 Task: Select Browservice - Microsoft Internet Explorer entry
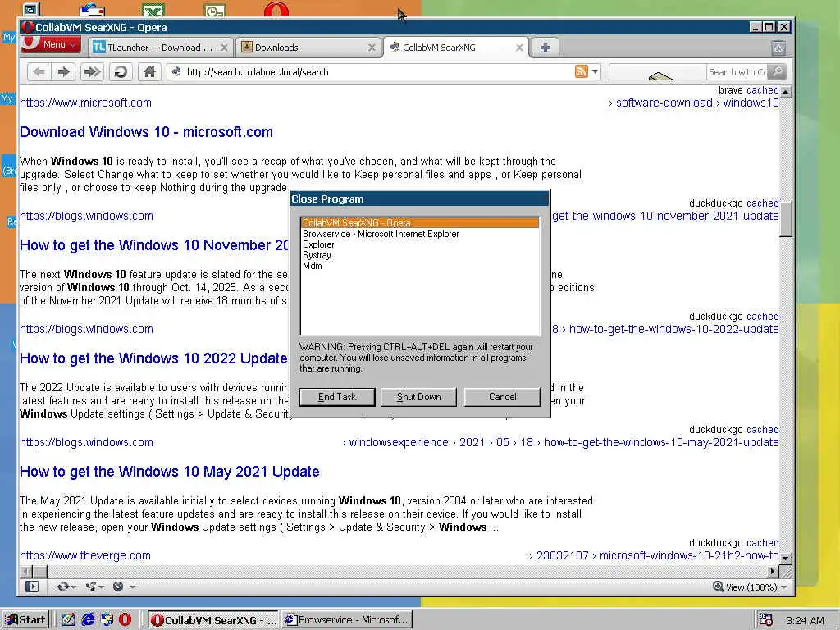420,234
